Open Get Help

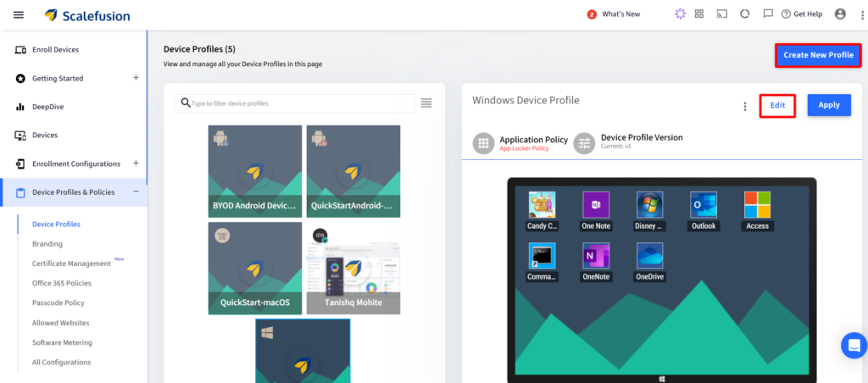pyautogui.click(x=802, y=14)
